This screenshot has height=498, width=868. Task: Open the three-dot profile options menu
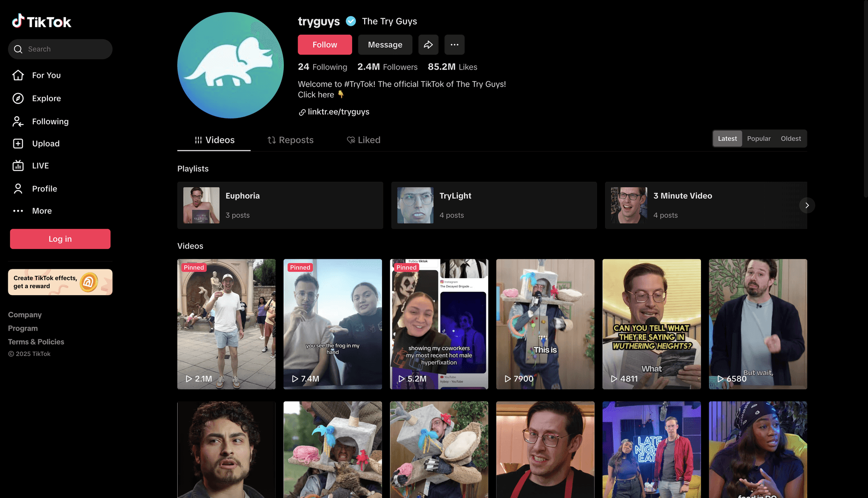(454, 45)
